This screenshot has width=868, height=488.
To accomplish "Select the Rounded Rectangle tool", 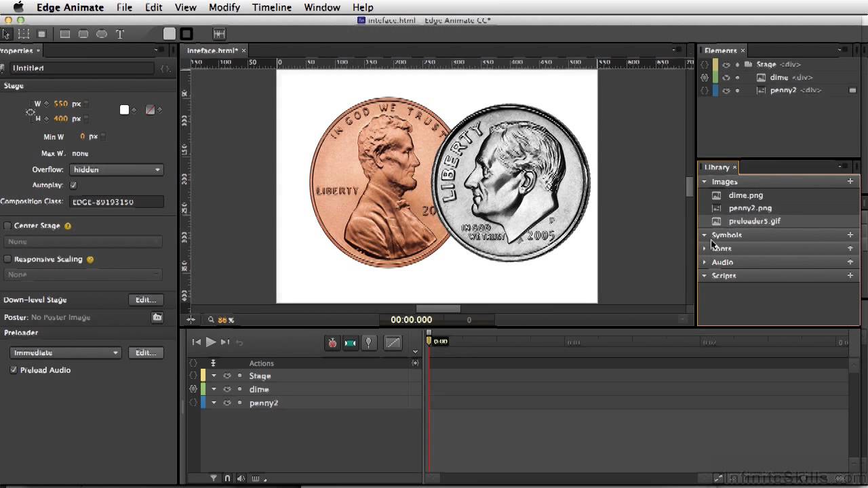I will 83,34.
